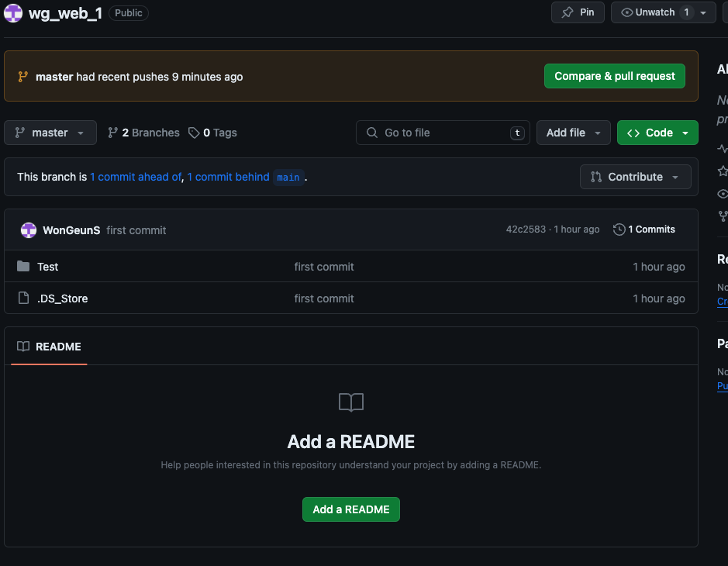Open the Add file dropdown
The height and width of the screenshot is (566, 728).
pos(574,133)
